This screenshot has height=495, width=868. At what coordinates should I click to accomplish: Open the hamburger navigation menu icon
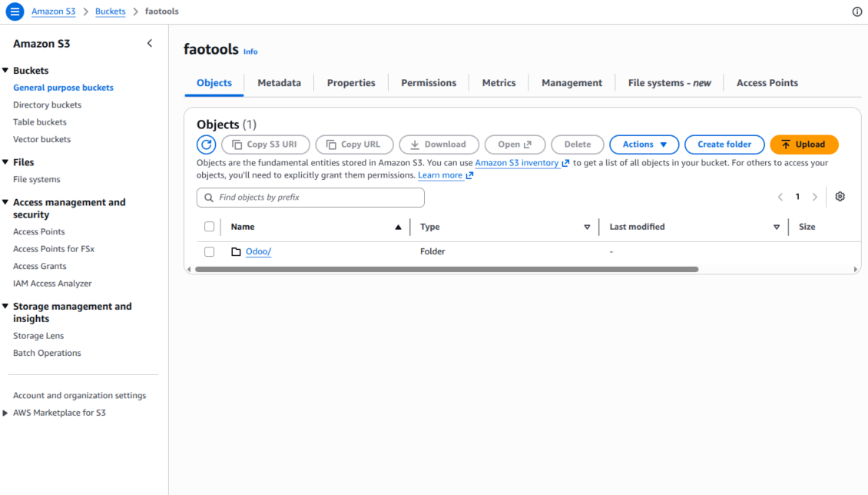[x=15, y=11]
